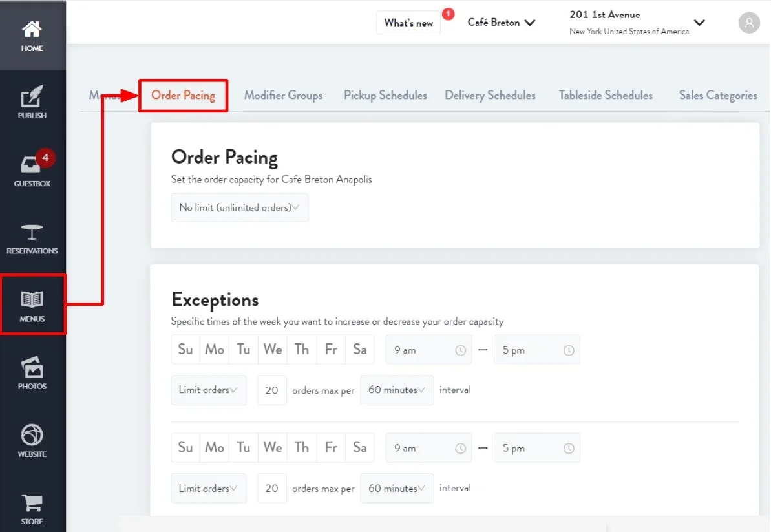
Task: Open the Website section
Action: click(32, 441)
